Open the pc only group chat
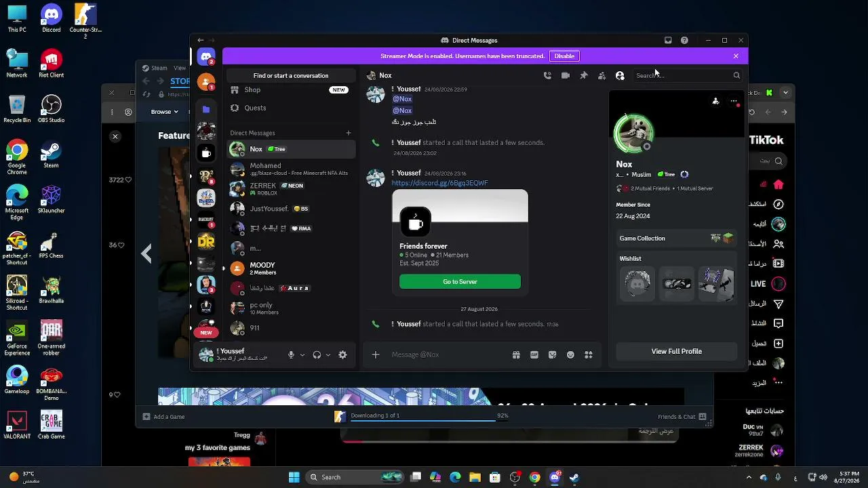This screenshot has height=488, width=868. tap(291, 308)
